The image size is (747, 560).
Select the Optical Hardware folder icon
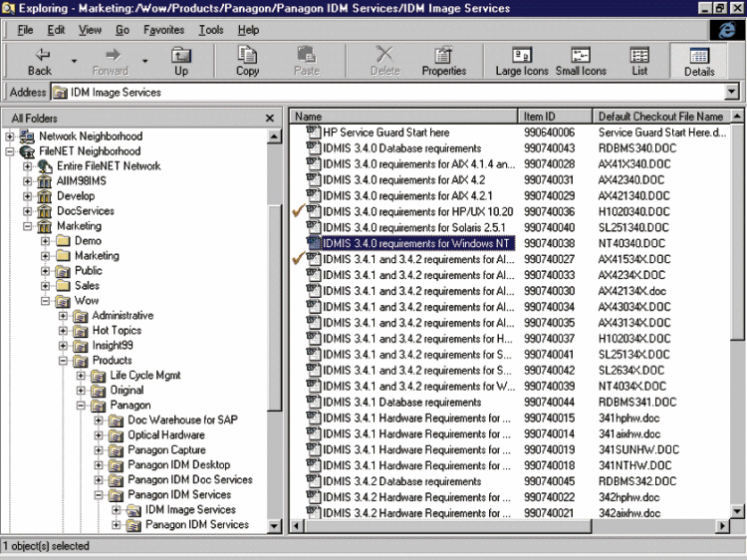(x=117, y=435)
